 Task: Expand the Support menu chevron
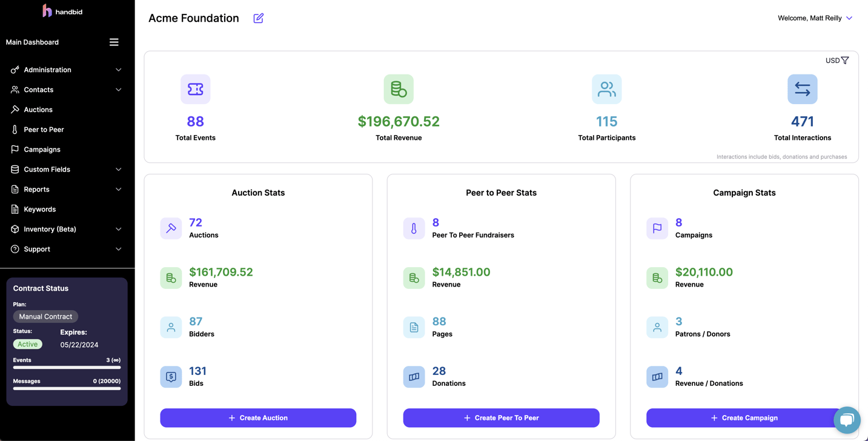click(x=119, y=250)
